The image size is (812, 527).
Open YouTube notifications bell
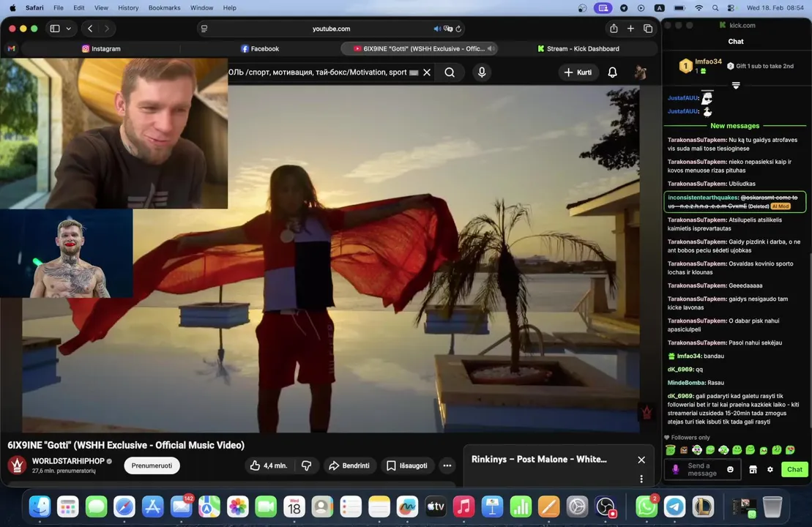pos(612,72)
